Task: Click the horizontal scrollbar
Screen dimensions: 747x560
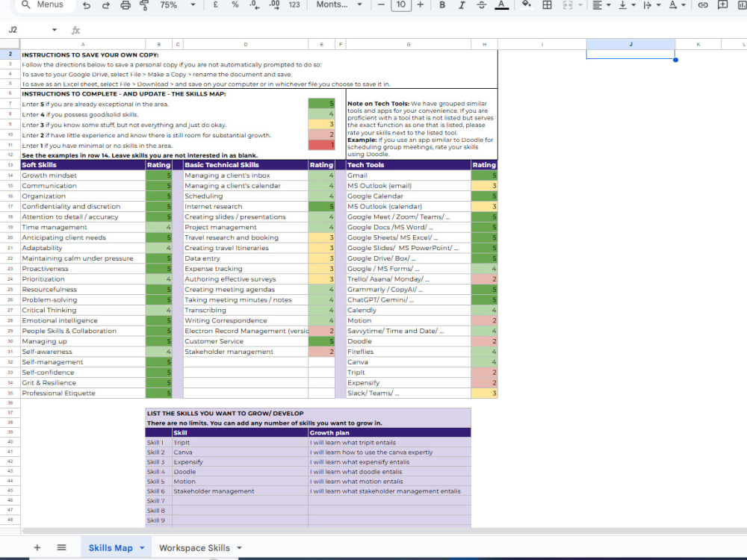Action: [384, 530]
